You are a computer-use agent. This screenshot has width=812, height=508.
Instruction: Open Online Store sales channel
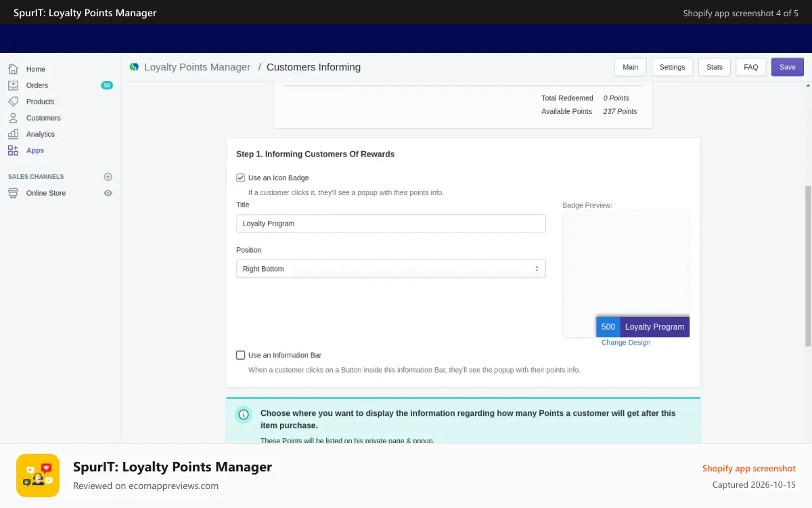click(46, 193)
